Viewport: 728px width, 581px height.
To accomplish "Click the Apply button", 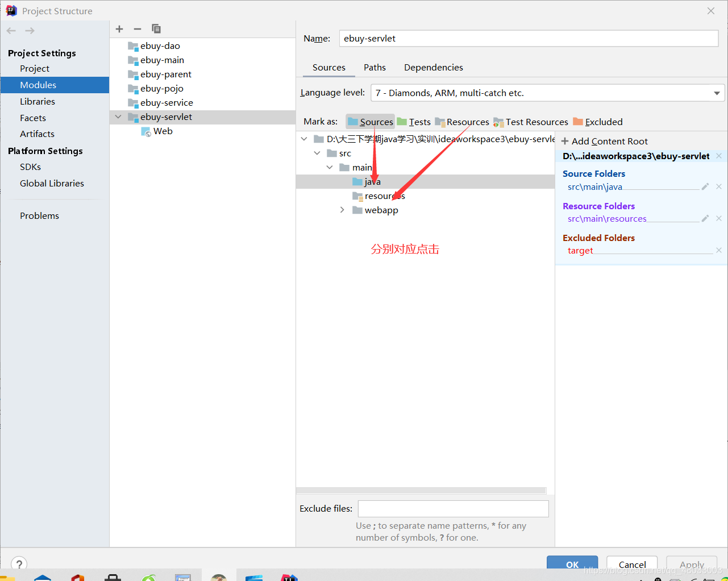I will (692, 564).
